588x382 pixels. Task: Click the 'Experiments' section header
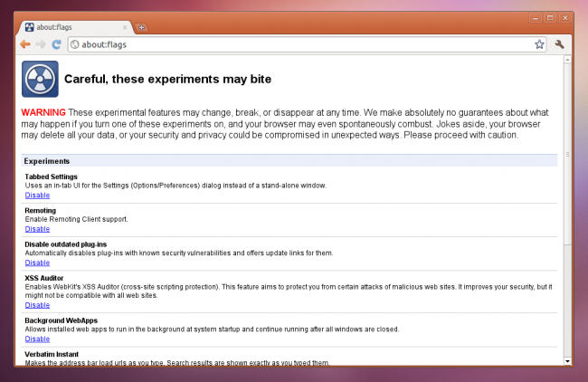click(x=289, y=161)
